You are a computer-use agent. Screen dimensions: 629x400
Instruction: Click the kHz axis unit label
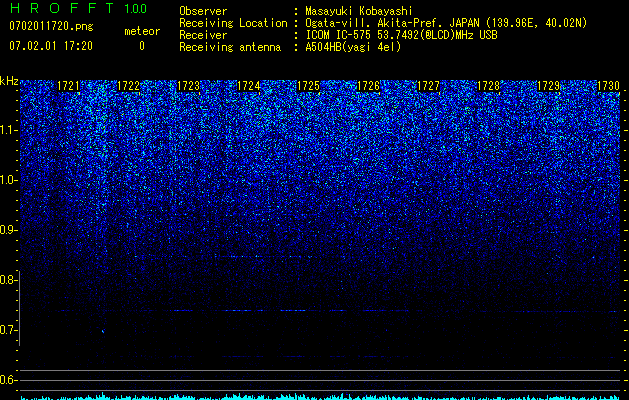coord(9,81)
